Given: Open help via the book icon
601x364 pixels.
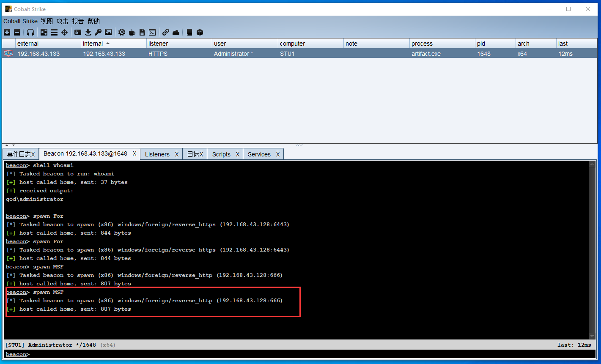Looking at the screenshot, I should tap(189, 32).
